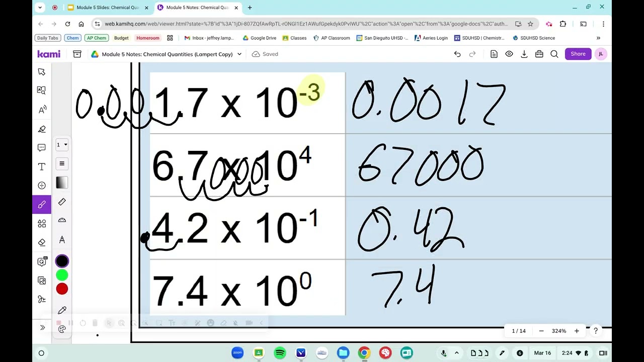The image size is (644, 362).
Task: Open the toolbox icon in header
Action: click(539, 54)
